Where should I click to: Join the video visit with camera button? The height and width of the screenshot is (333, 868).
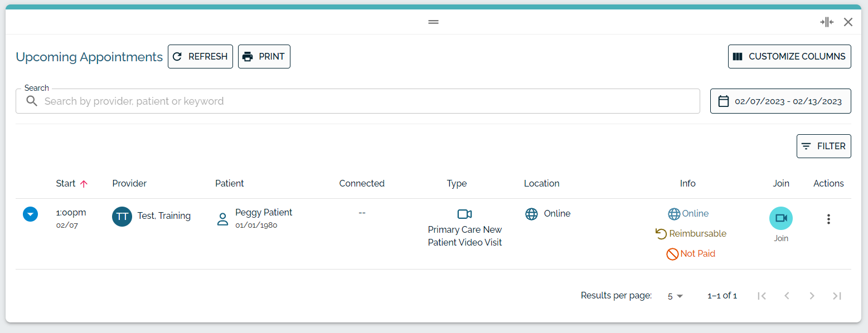[781, 218]
